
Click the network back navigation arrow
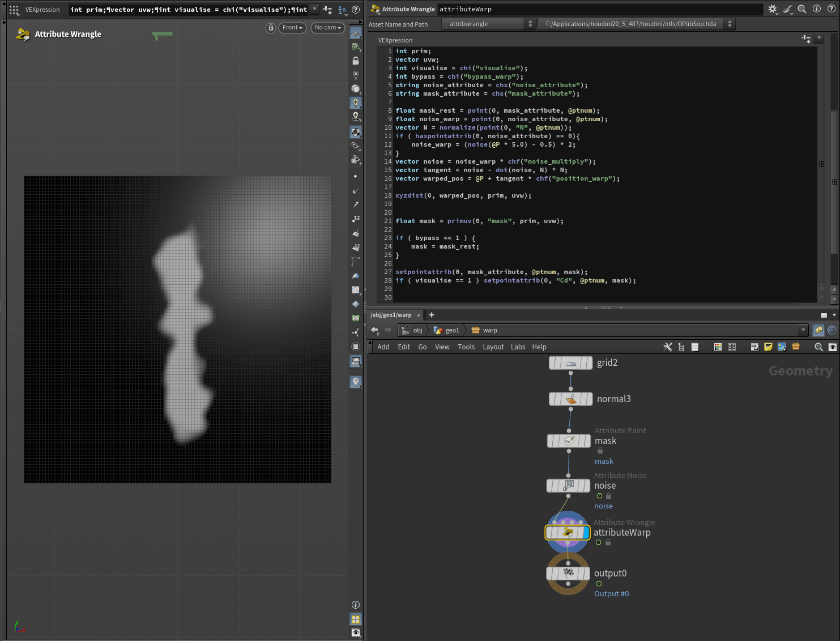tap(374, 330)
